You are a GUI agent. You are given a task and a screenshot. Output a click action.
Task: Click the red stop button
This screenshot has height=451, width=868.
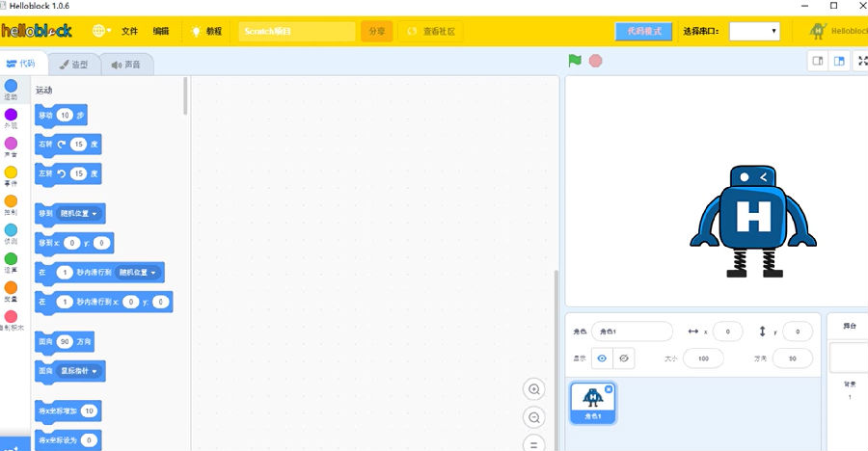(x=596, y=61)
